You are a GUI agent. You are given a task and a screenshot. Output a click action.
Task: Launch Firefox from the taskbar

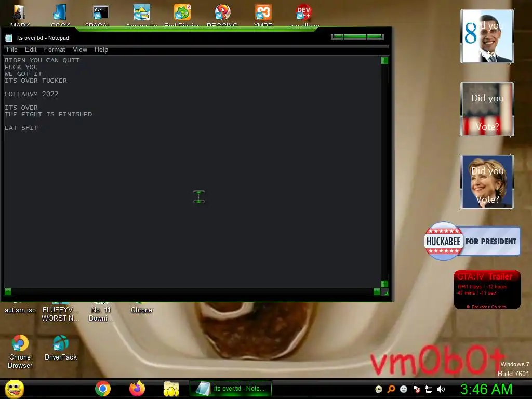click(x=137, y=389)
